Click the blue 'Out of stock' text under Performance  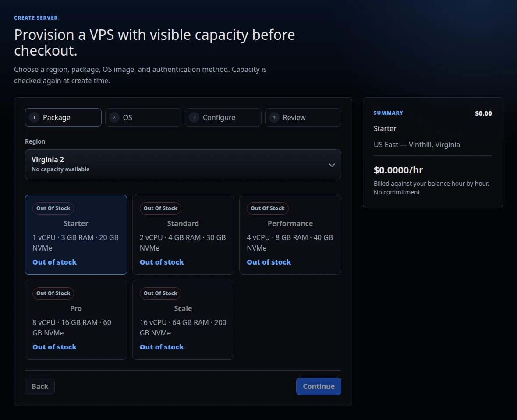(x=269, y=262)
